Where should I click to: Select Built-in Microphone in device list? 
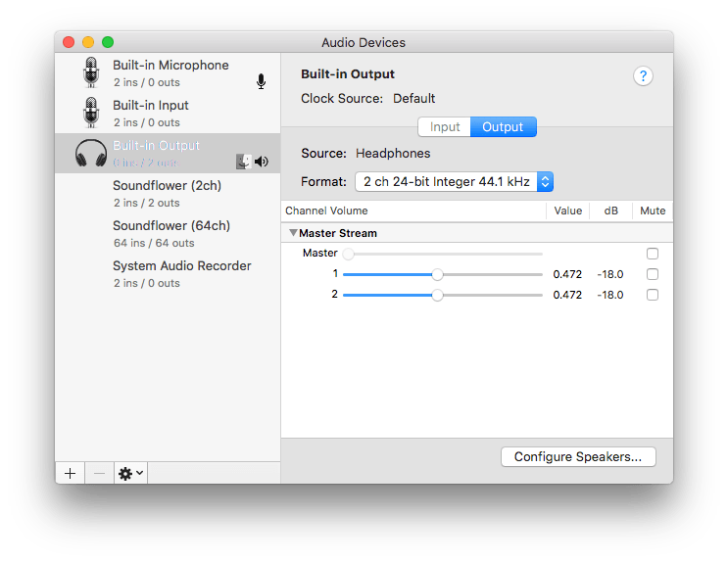(x=168, y=72)
